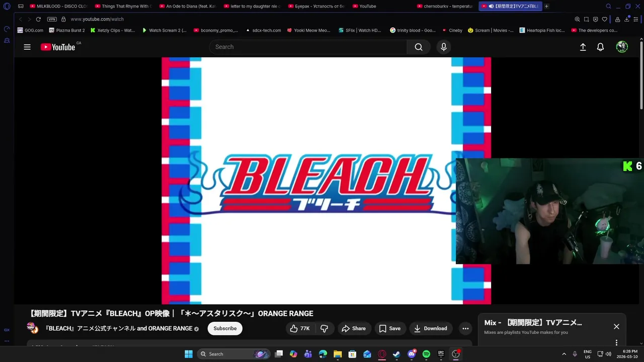Screen dimensions: 644x362
Task: Open the Xetzly Clips bookmark
Action: tap(113, 30)
